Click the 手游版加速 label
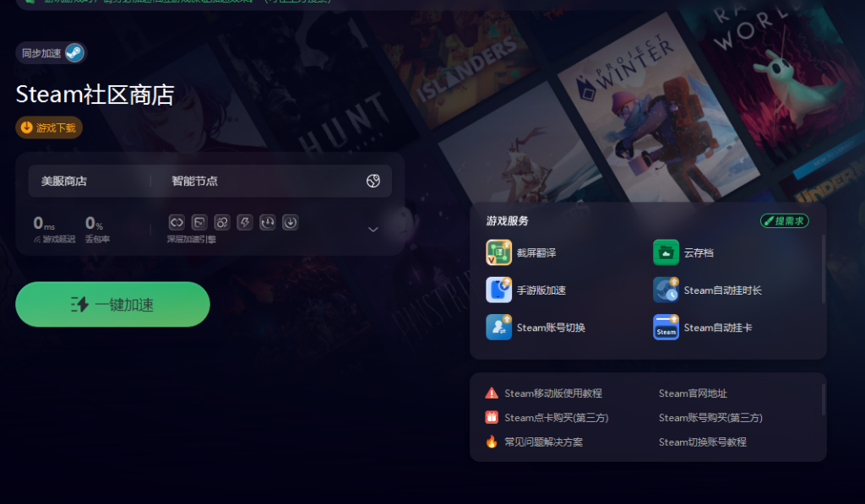The width and height of the screenshot is (865, 504). (541, 290)
